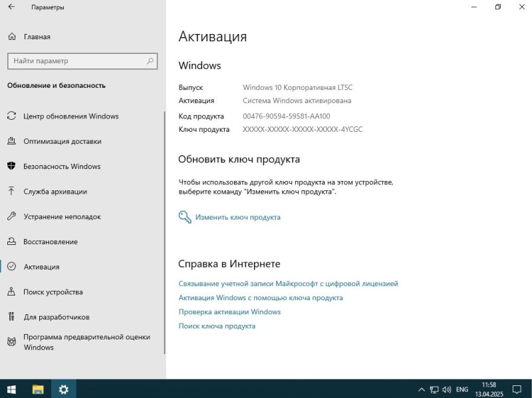Screen dimensions: 532x398
Task: Focus the 'Найти параметр' search box
Action: (x=82, y=61)
